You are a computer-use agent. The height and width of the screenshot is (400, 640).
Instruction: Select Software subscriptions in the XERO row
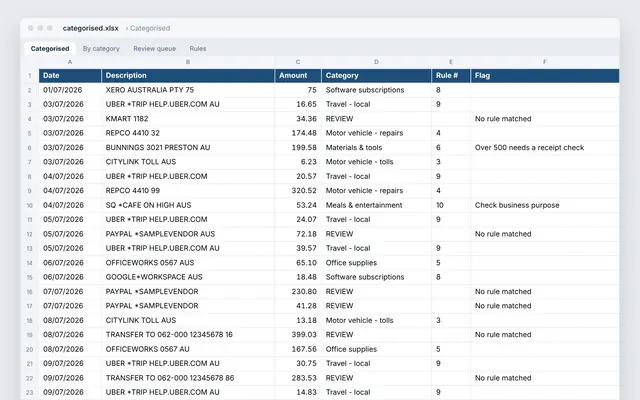pos(376,90)
